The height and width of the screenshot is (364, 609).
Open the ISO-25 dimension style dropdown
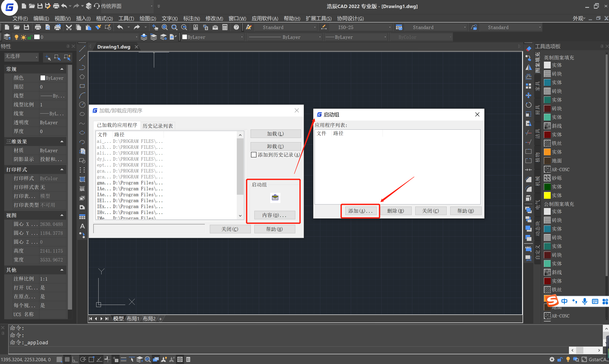coord(389,28)
